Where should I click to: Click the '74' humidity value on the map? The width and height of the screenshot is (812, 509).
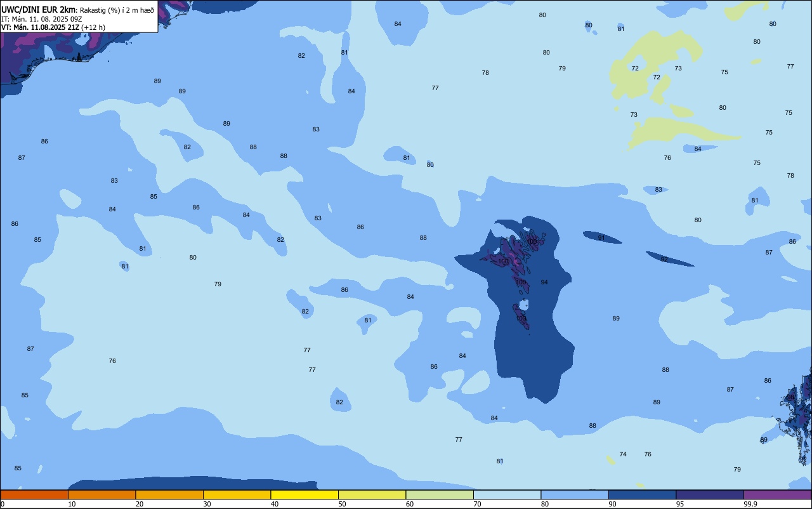(x=623, y=454)
